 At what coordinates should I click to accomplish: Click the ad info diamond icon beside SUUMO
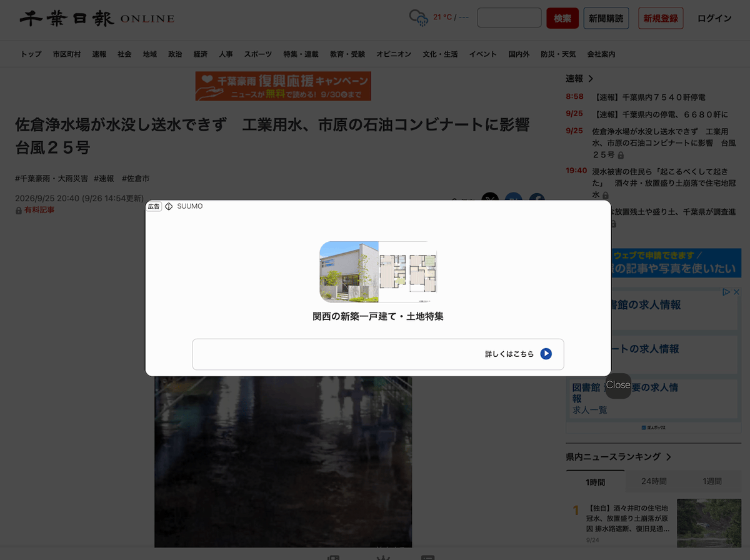click(169, 206)
